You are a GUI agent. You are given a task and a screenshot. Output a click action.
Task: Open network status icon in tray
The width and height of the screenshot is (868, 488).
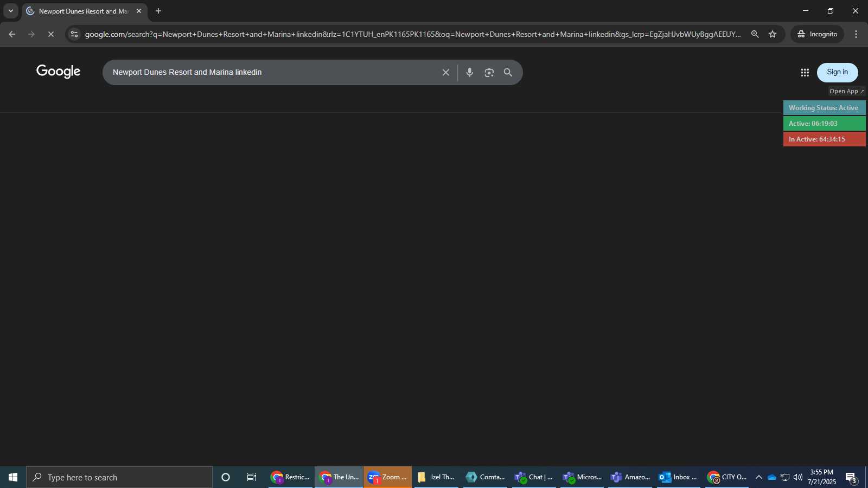(785, 477)
